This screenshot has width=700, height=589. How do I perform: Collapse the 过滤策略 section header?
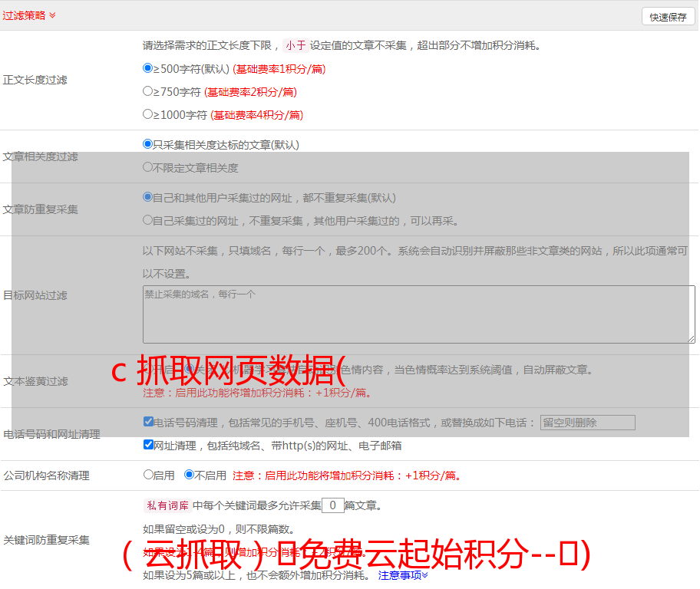[29, 15]
